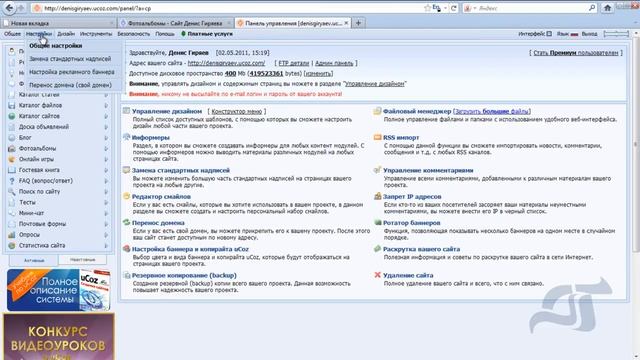This screenshot has width=640, height=360.
Task: Select Общие настройки in the dropdown menu
Action: tap(56, 46)
